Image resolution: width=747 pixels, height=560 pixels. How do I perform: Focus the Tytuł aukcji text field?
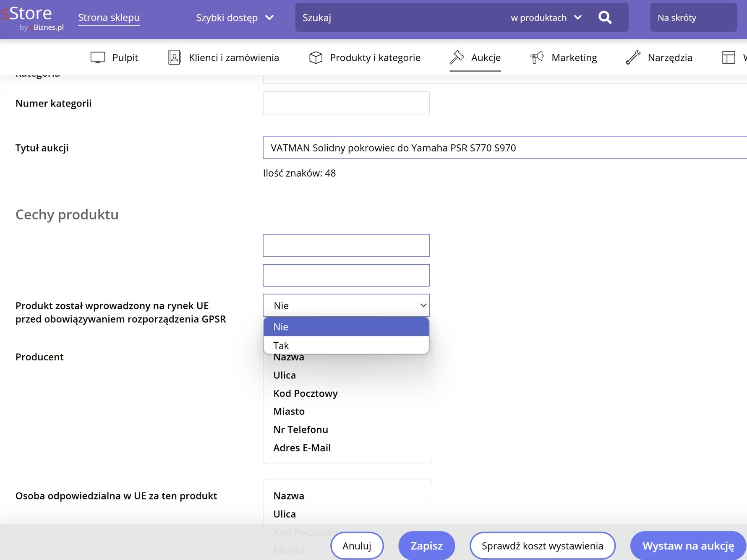(504, 148)
